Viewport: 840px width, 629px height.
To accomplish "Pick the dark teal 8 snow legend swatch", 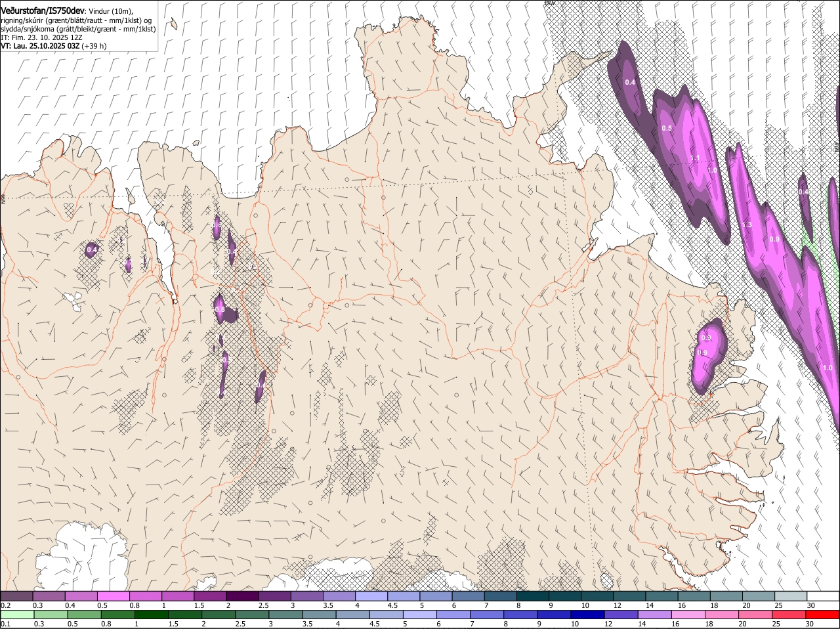I will [533, 596].
